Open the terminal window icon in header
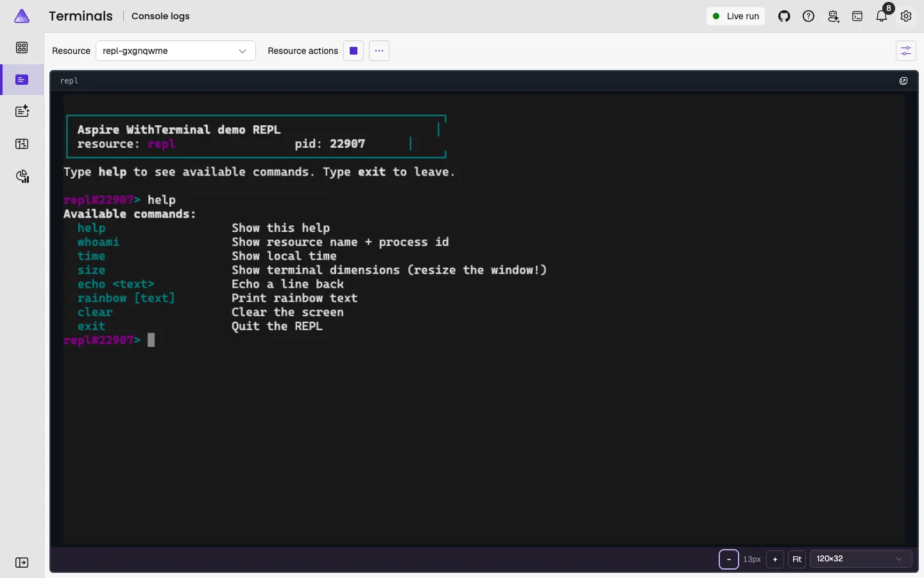Image resolution: width=924 pixels, height=578 pixels. [857, 16]
